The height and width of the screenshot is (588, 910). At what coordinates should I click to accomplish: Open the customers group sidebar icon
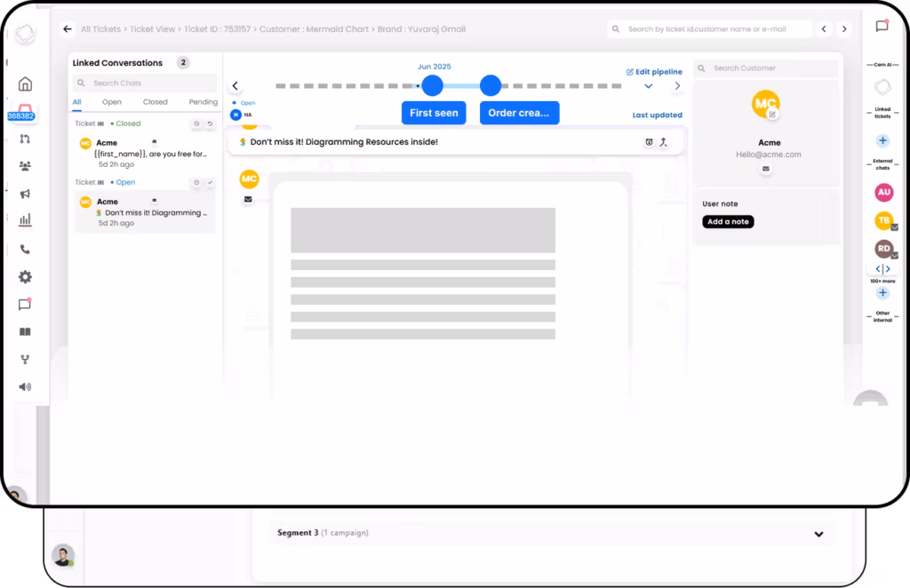[25, 166]
